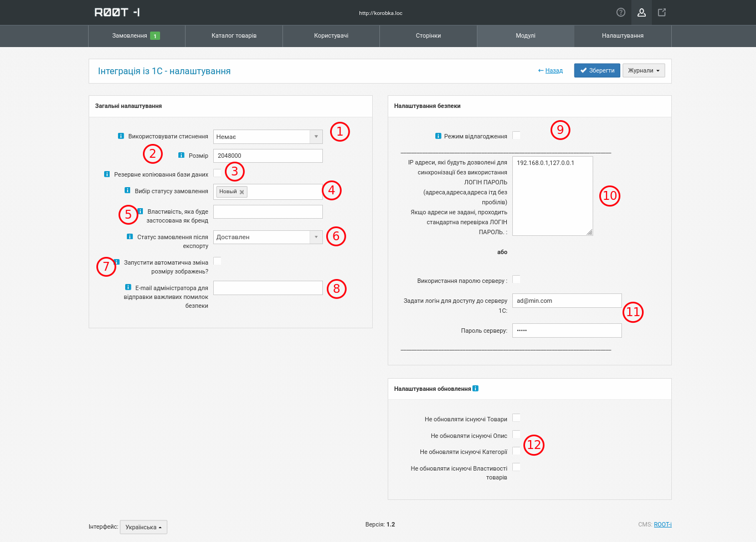Go to the Користувачі tab
Viewport: 756px width, 542px height.
click(x=331, y=35)
